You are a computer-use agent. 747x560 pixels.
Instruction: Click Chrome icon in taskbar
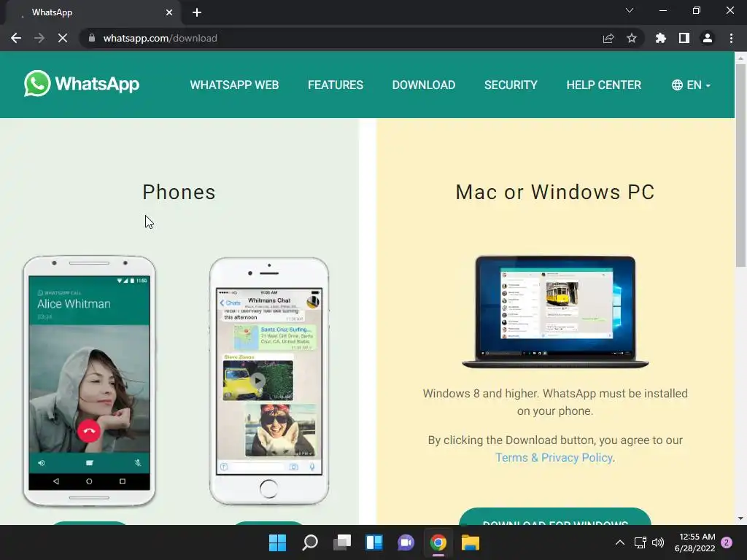point(438,542)
